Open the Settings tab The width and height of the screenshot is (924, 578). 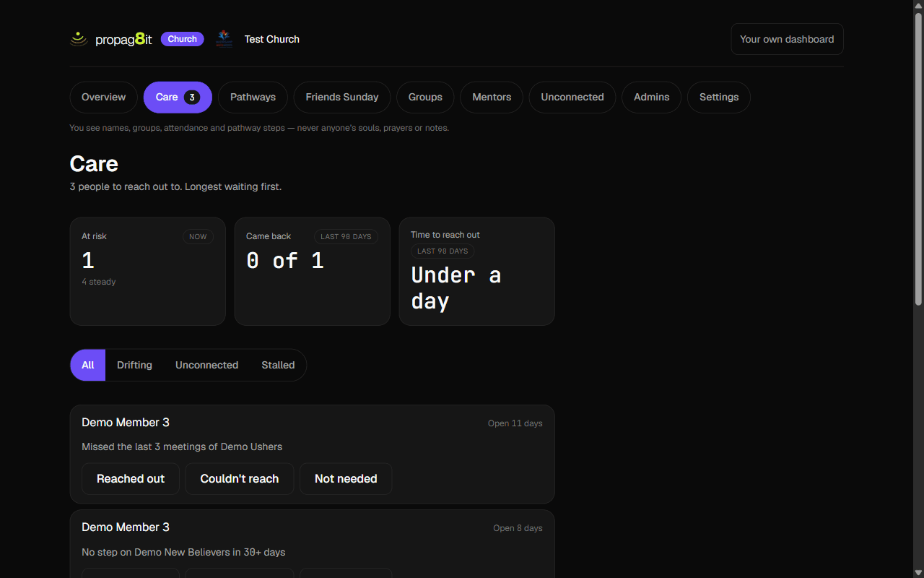pyautogui.click(x=719, y=98)
